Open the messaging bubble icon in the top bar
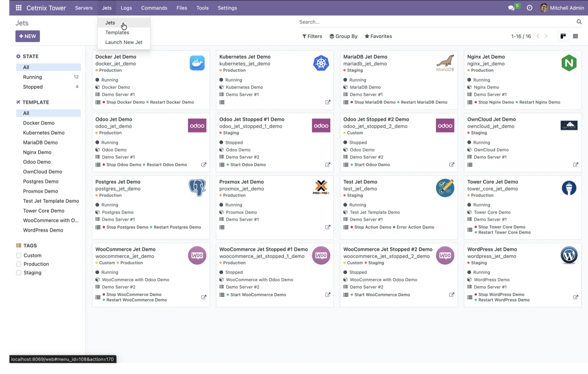 click(511, 8)
